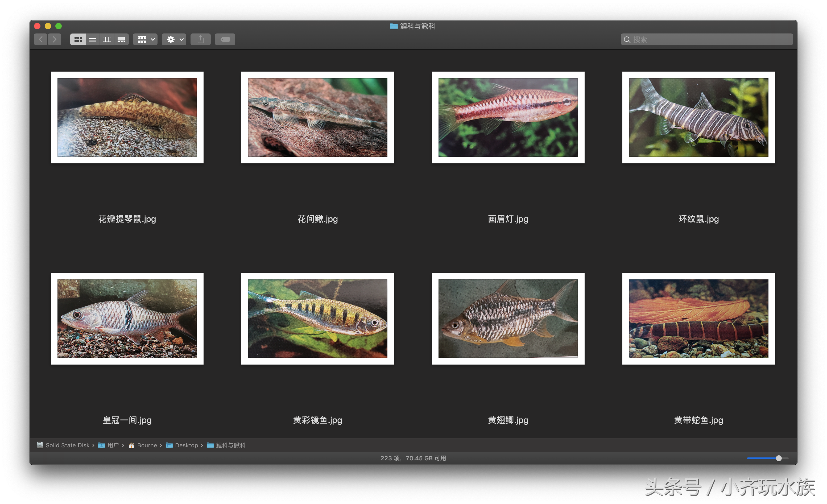Image resolution: width=827 pixels, height=504 pixels.
Task: Click the 223 项 status bar text
Action: pyautogui.click(x=413, y=458)
